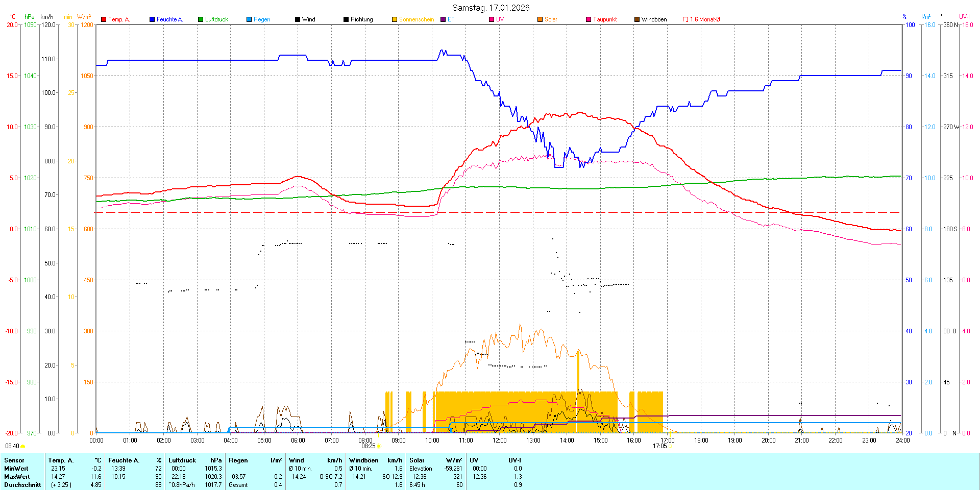Click the red Temp. A. legend square
The image size is (980, 490).
(x=104, y=19)
